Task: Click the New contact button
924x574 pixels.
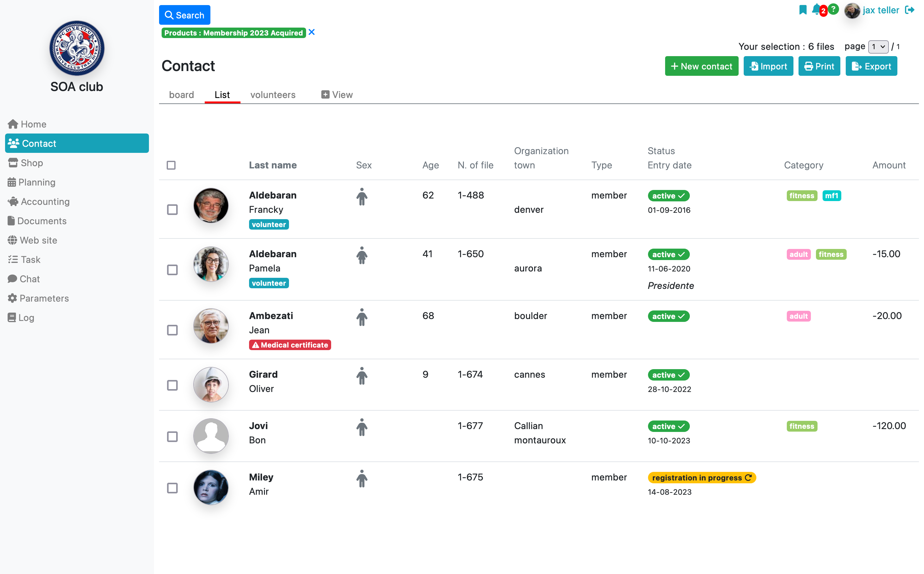Action: pos(701,66)
